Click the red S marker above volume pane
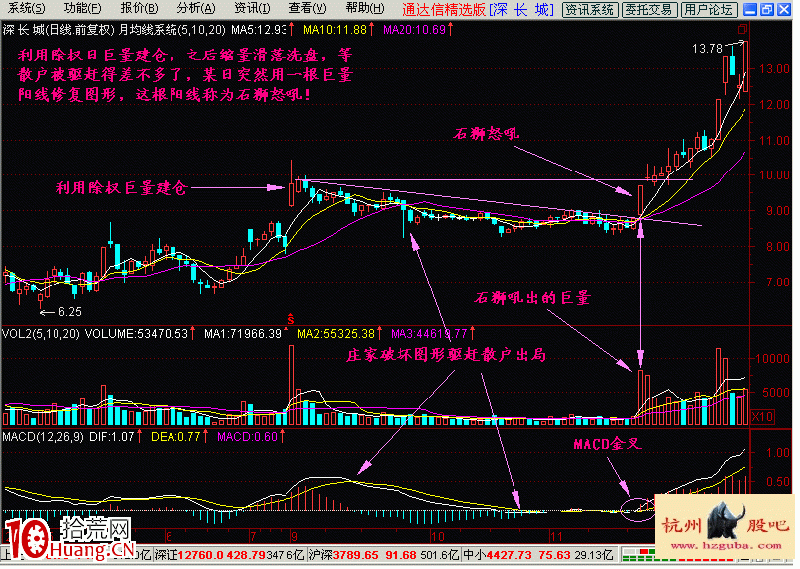 pos(291,320)
